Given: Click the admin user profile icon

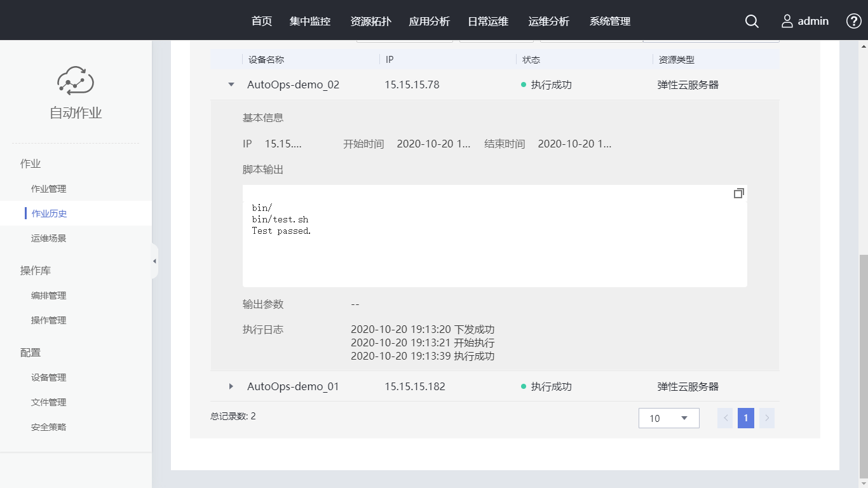Looking at the screenshot, I should pos(787,22).
